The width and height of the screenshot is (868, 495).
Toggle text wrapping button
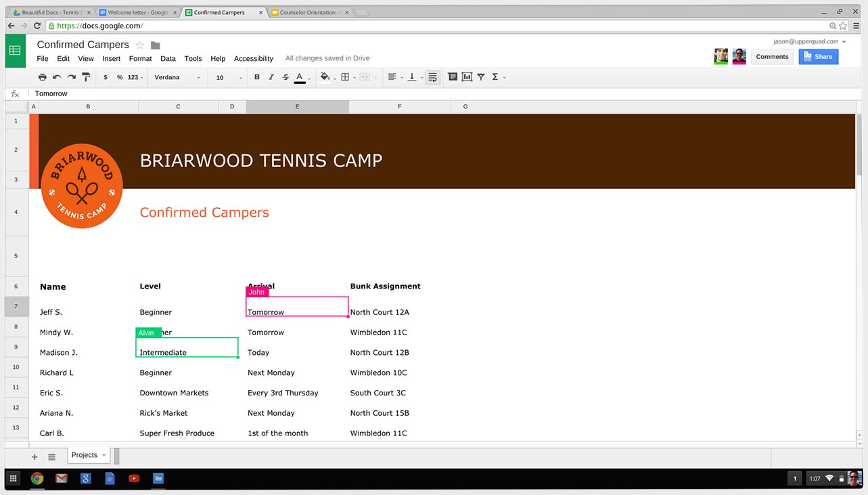tap(433, 77)
